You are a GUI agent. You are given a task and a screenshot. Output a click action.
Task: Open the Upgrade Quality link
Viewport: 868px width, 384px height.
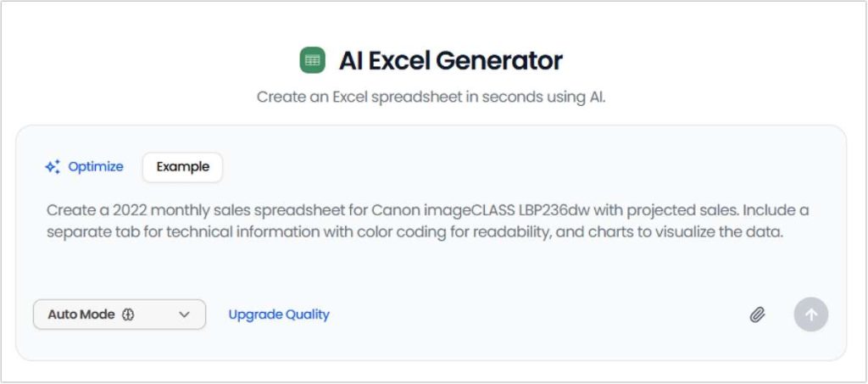[x=279, y=314]
